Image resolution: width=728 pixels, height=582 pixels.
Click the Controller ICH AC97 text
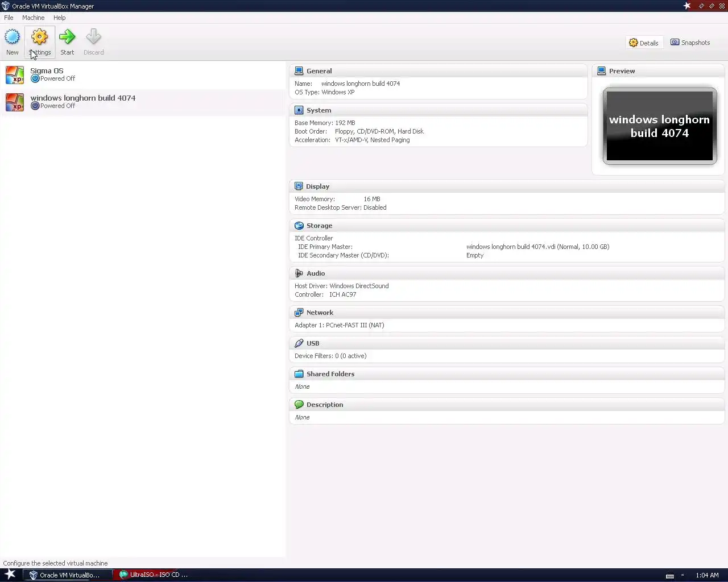click(325, 294)
